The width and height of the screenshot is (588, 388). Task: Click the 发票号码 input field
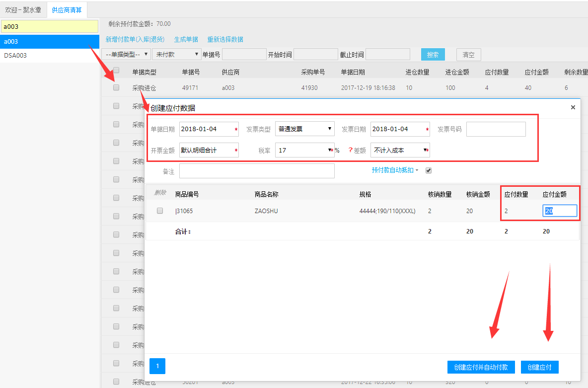(x=496, y=129)
